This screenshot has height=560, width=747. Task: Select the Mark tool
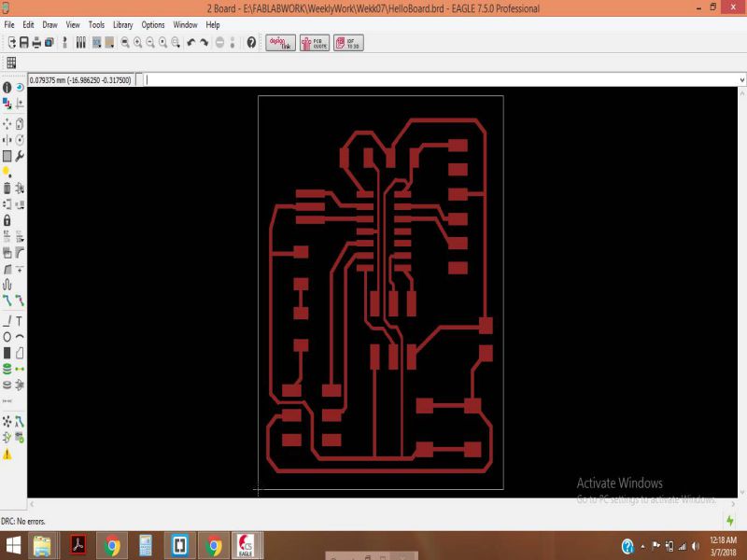(20, 104)
